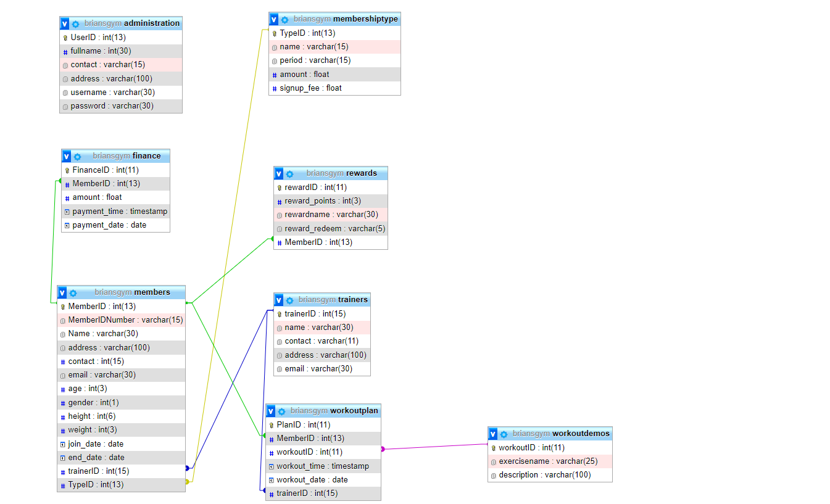The width and height of the screenshot is (830, 504).
Task: Collapse the workoutdemos table column list
Action: 493,434
